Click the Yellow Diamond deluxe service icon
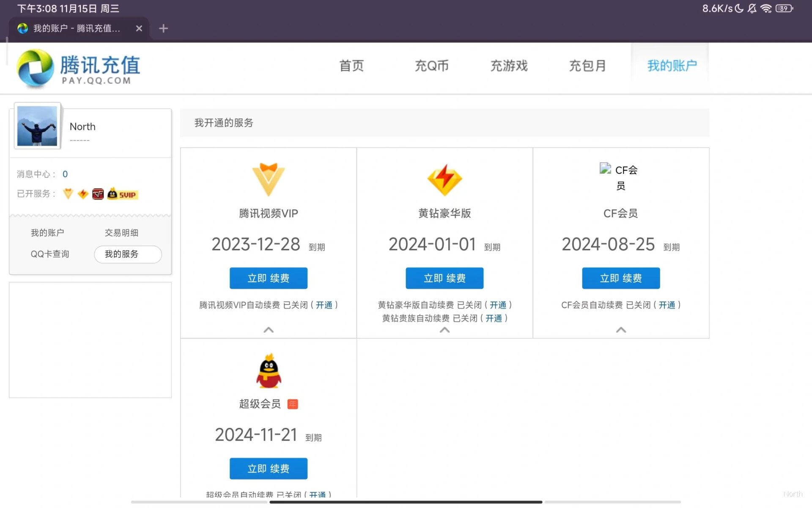Screen dimensions: 812x508 [x=444, y=180]
